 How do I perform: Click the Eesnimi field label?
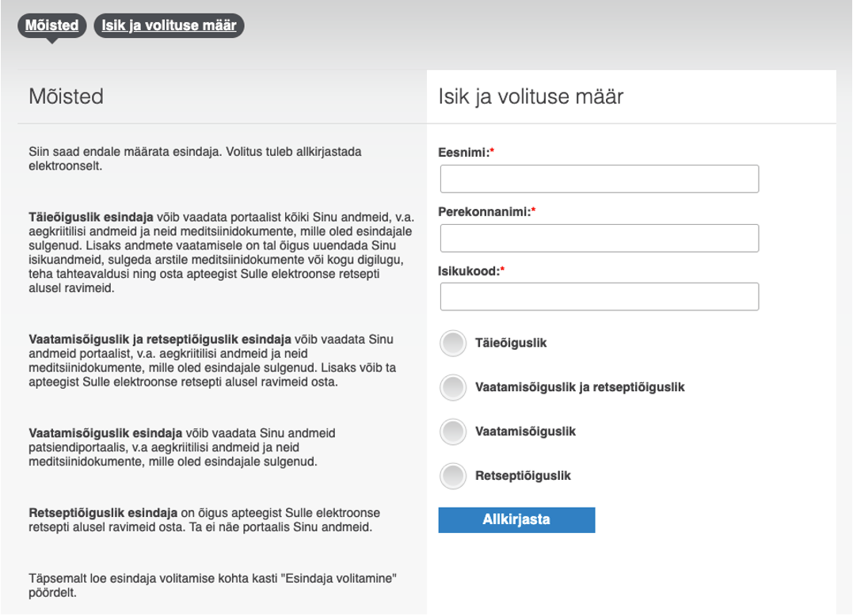point(466,153)
